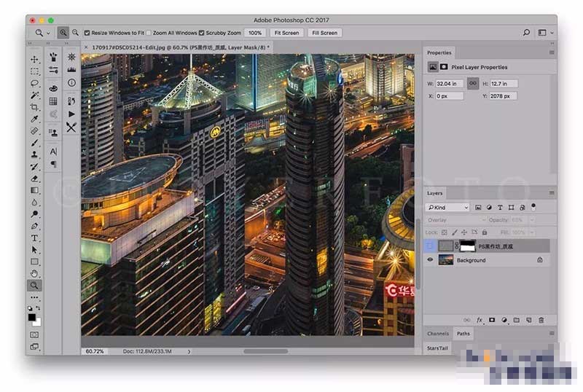The height and width of the screenshot is (392, 583).
Task: Switch to the Channels tab
Action: click(438, 334)
